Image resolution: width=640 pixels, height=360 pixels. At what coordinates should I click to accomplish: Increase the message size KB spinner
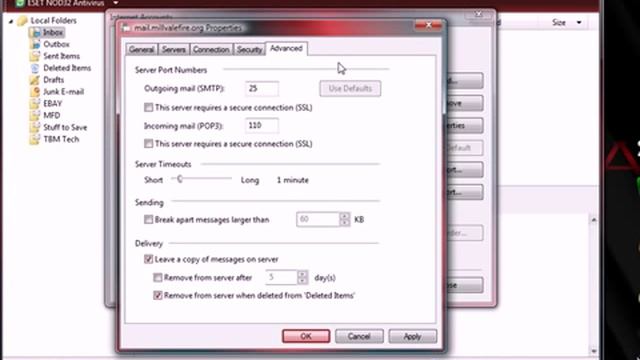[344, 216]
